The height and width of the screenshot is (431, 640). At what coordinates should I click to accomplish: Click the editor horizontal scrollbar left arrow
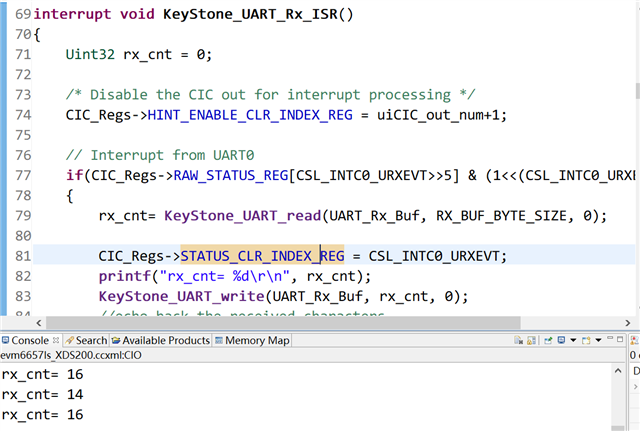[39, 323]
